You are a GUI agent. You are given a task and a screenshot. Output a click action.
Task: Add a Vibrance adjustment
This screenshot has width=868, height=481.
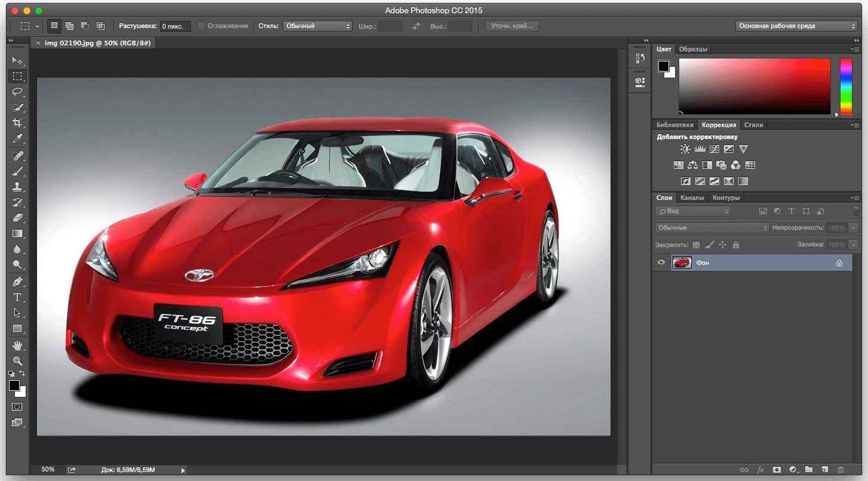tap(743, 149)
